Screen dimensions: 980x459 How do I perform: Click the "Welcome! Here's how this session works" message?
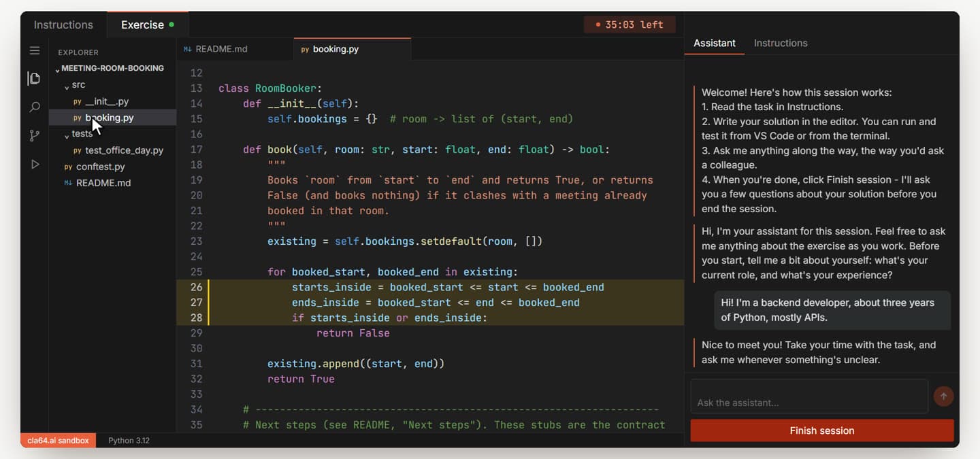coord(822,150)
